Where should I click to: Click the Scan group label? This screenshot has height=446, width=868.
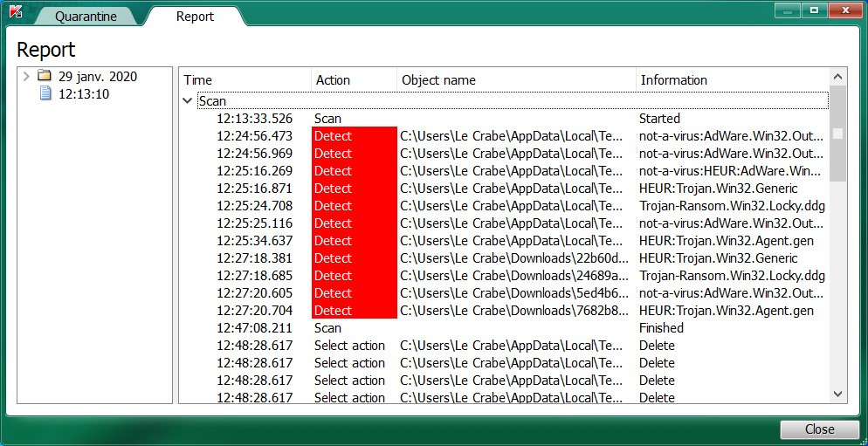click(x=212, y=101)
